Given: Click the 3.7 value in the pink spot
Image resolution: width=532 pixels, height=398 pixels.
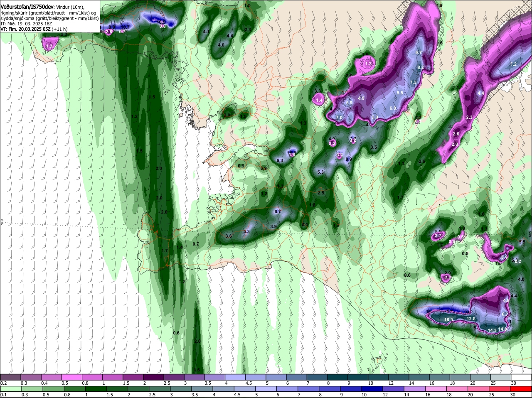Looking at the screenshot, I should point(438,236).
